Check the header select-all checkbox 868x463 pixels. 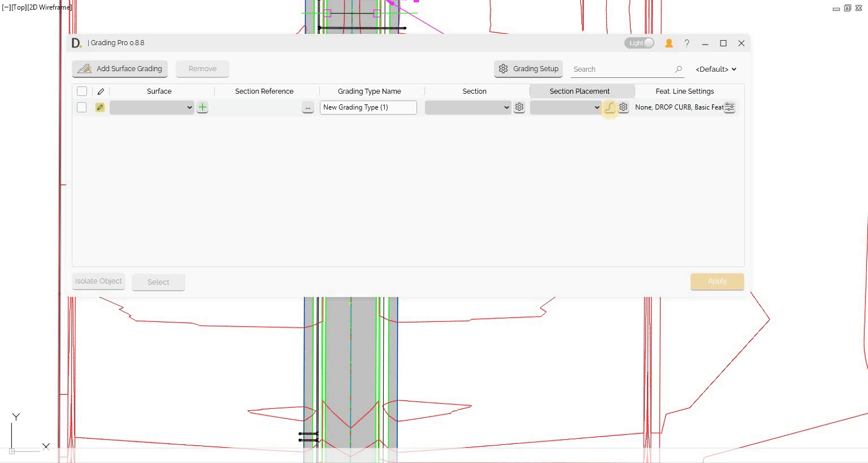click(82, 91)
